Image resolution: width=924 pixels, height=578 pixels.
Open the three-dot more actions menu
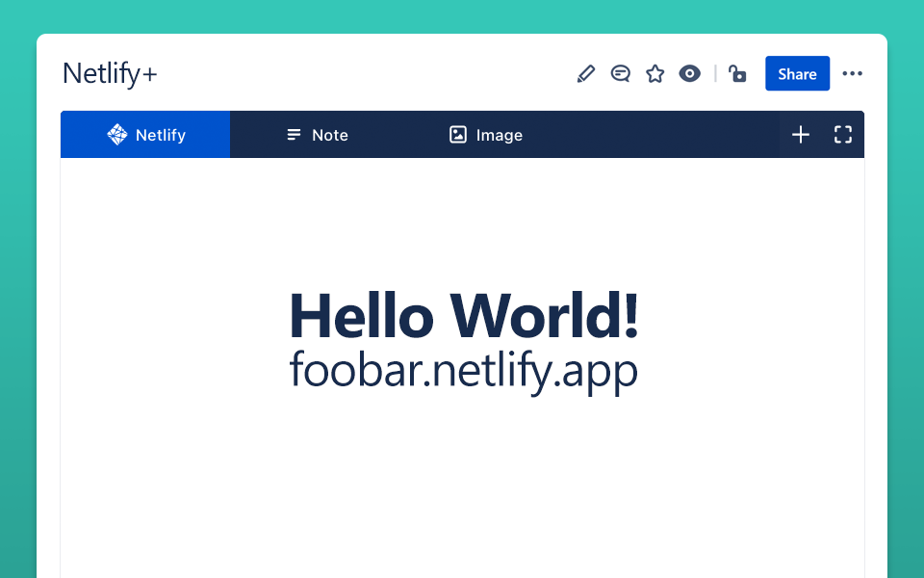852,74
